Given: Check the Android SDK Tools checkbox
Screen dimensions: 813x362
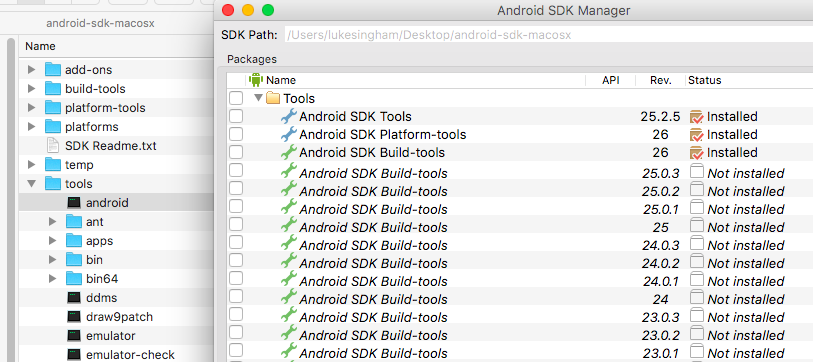Looking at the screenshot, I should [x=236, y=116].
